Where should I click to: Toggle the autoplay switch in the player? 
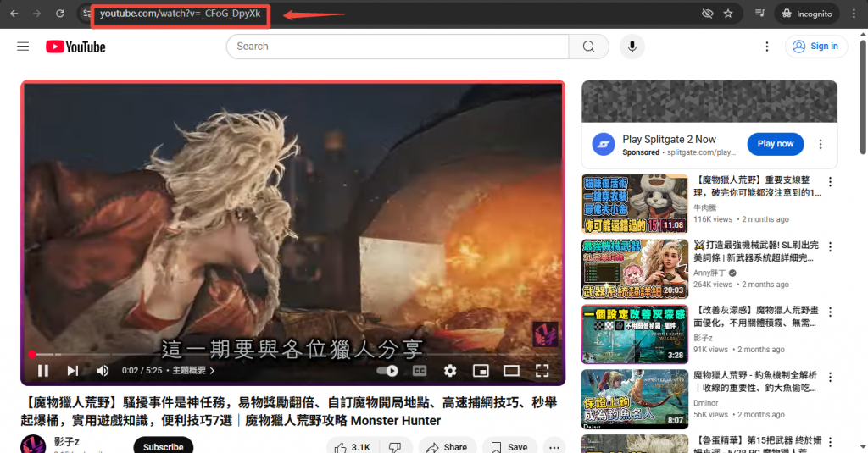[387, 371]
